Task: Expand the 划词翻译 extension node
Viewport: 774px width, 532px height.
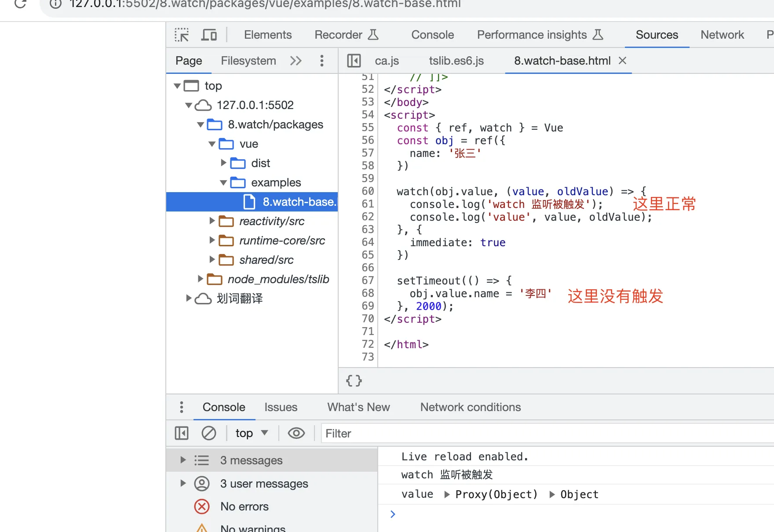Action: point(189,298)
